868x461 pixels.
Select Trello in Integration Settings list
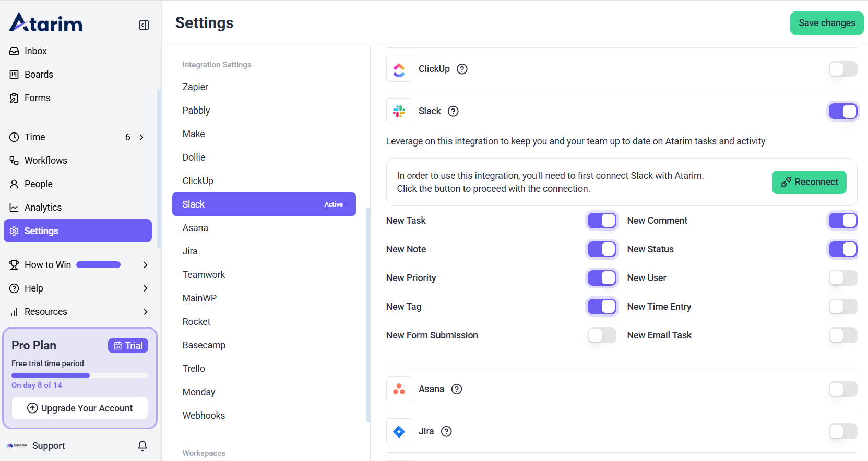point(194,369)
